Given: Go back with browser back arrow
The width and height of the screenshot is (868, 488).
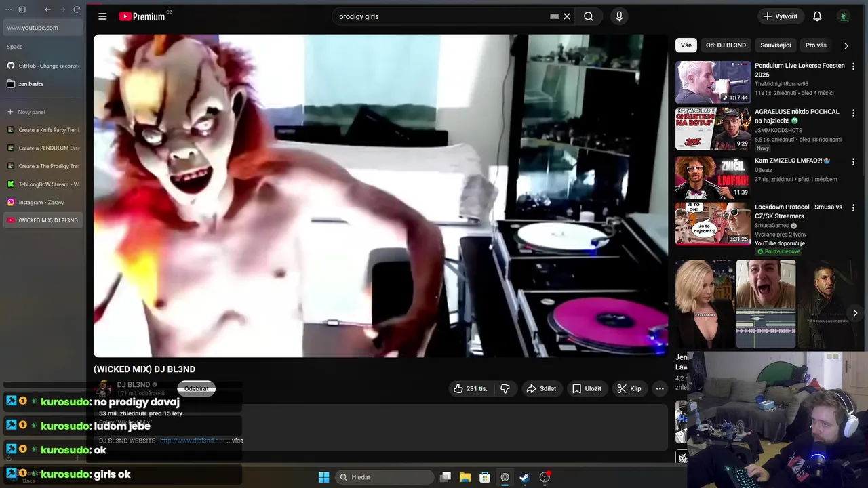Looking at the screenshot, I should click(x=47, y=9).
